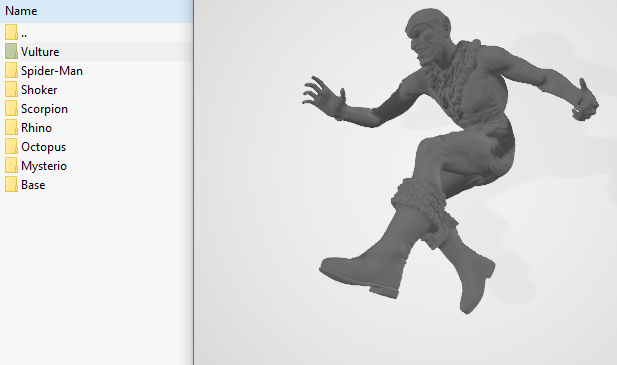Select the Base folder icon
The image size is (617, 365).
11,184
